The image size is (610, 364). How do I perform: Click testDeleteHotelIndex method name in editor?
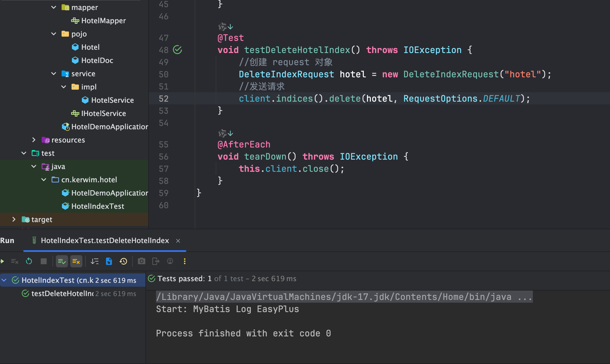[x=297, y=50]
